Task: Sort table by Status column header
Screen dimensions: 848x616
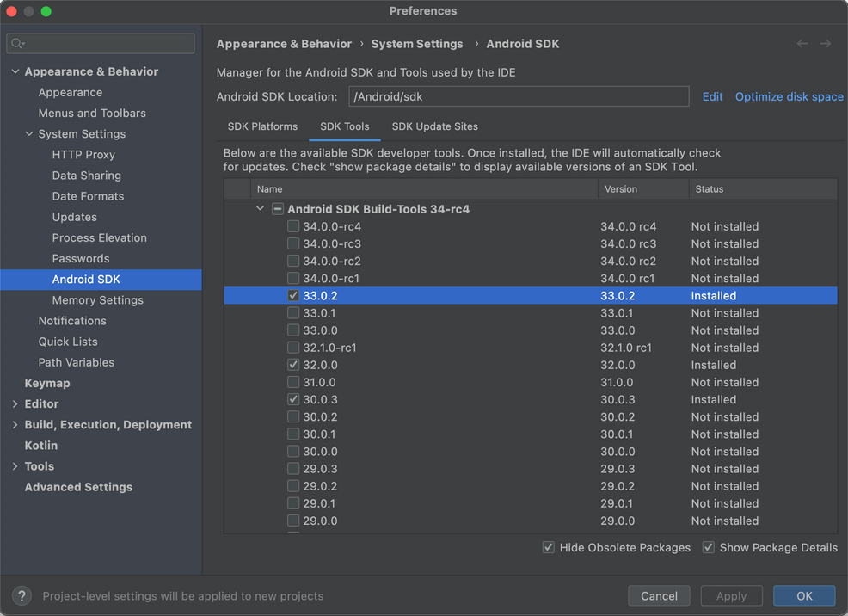Action: (x=763, y=189)
